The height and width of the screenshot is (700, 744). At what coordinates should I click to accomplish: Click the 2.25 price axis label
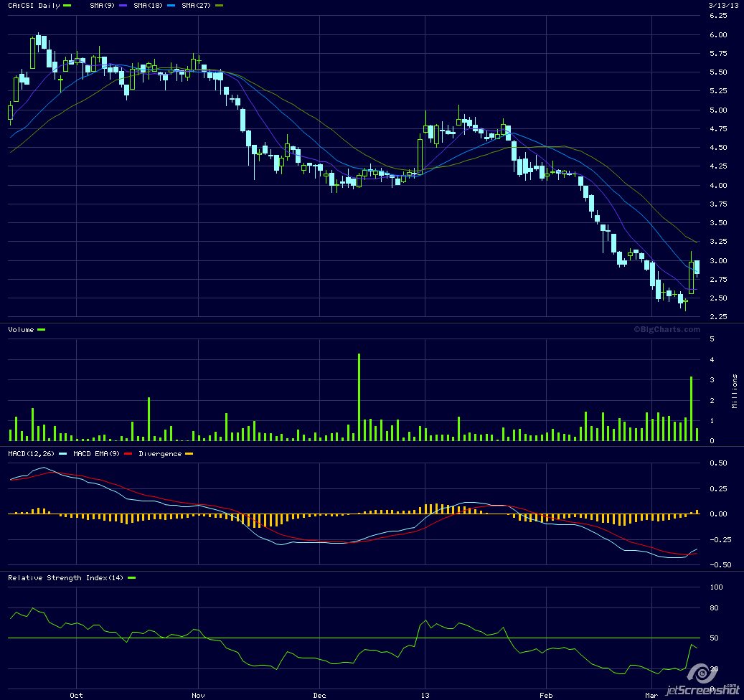point(718,317)
